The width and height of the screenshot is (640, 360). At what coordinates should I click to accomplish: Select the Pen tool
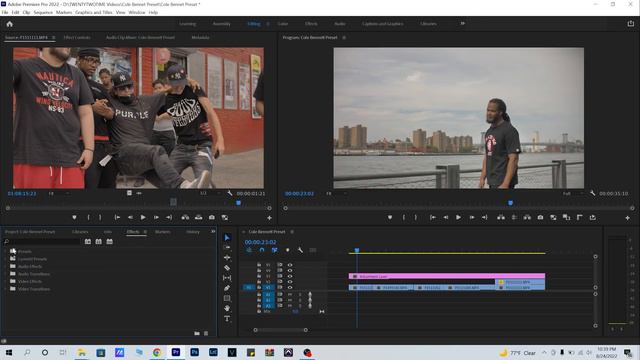pos(227,288)
